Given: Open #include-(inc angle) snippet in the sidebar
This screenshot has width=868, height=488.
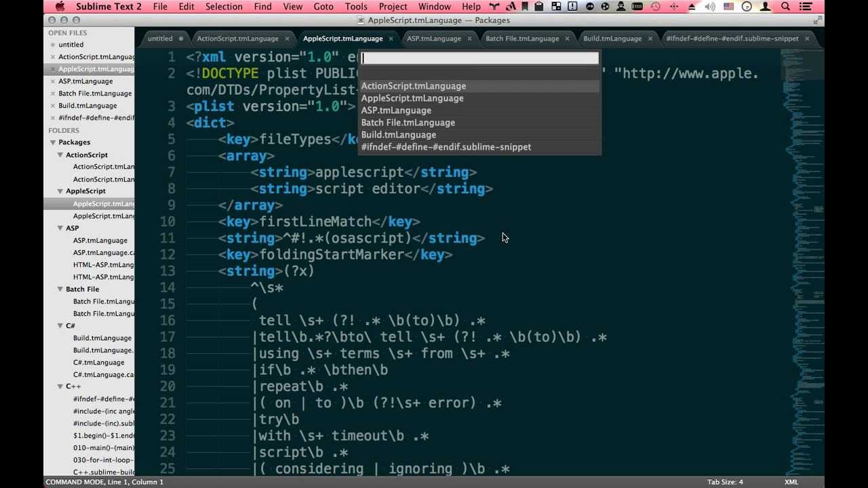Looking at the screenshot, I should (104, 411).
